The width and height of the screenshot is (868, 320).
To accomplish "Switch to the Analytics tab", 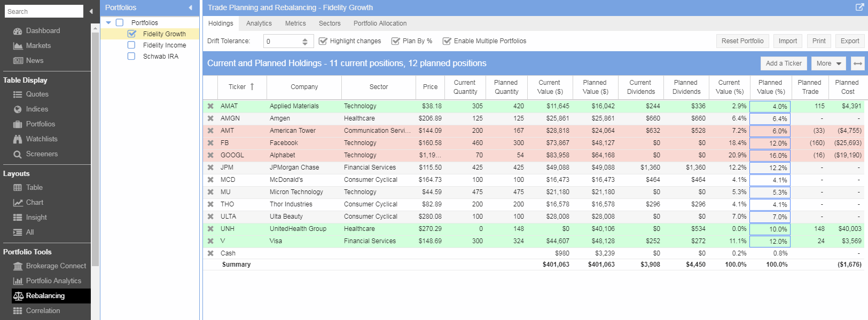I will tap(259, 23).
